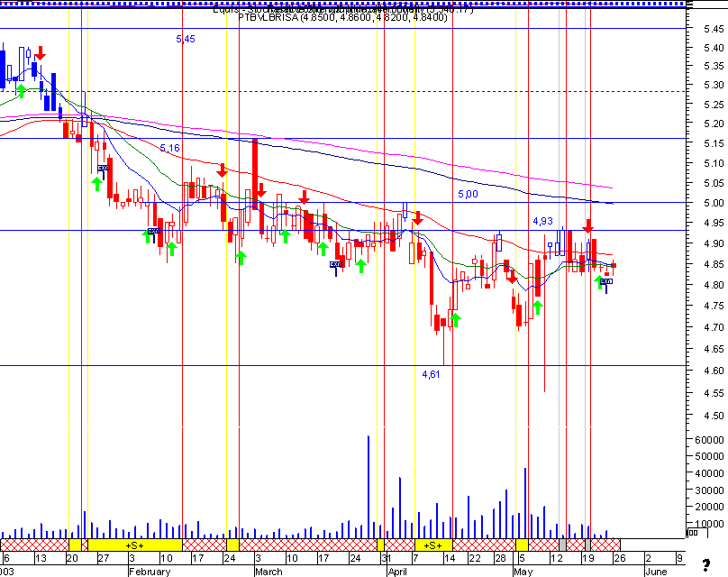728x577 pixels.
Task: Select the 5,16 level annotation
Action: [x=170, y=148]
